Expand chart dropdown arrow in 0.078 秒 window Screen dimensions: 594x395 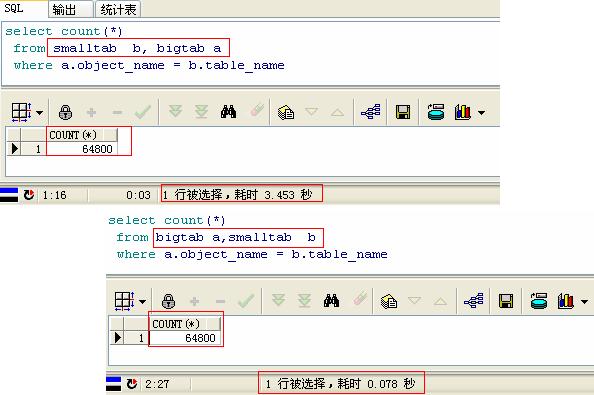585,302
